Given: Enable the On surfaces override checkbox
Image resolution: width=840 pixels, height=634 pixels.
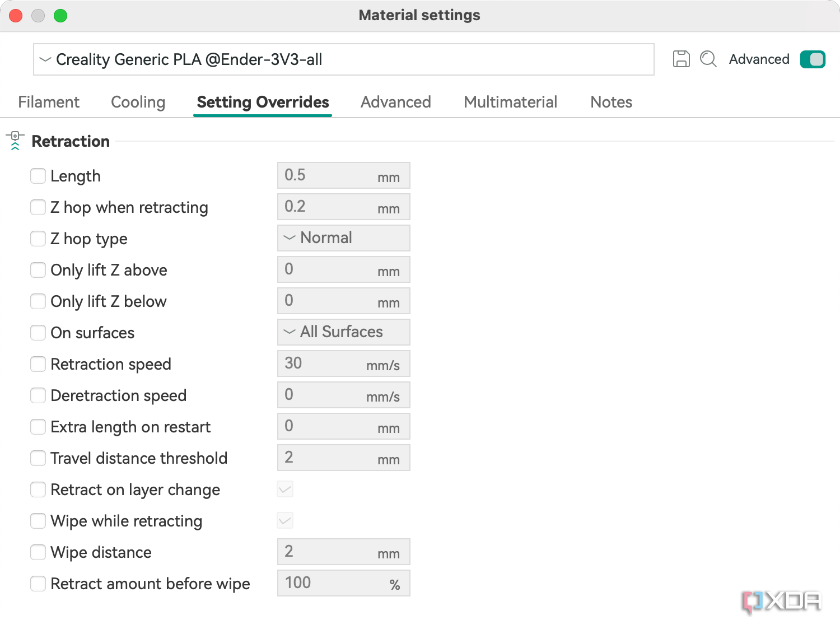Looking at the screenshot, I should pyautogui.click(x=38, y=333).
